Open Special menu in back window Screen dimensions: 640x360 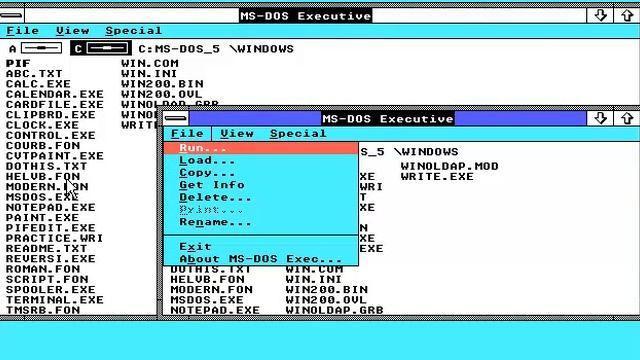pos(133,31)
